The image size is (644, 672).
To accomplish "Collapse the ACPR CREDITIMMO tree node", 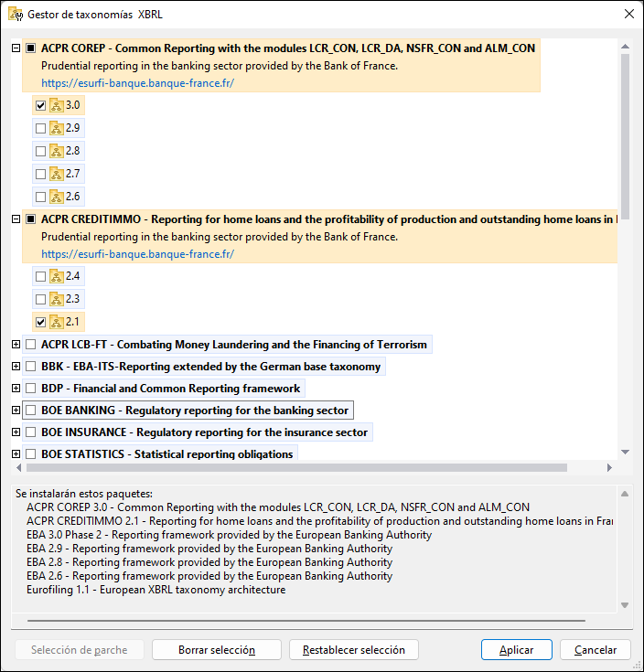I will point(16,219).
